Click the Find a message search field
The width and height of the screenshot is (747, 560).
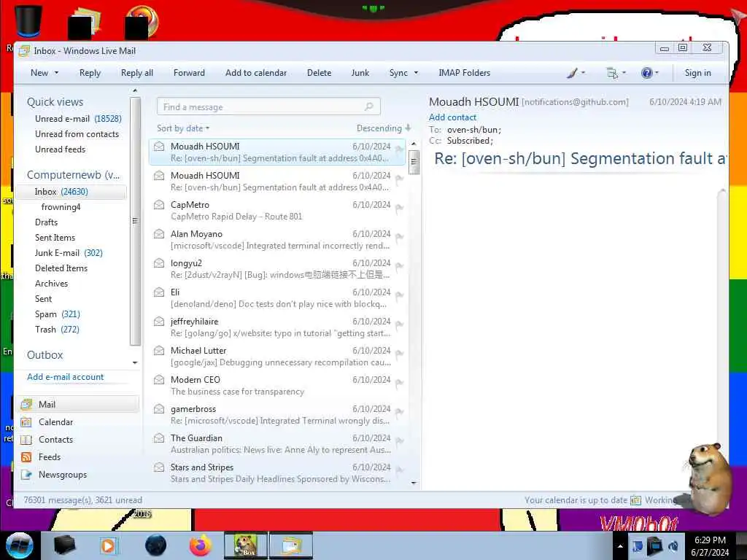point(268,106)
